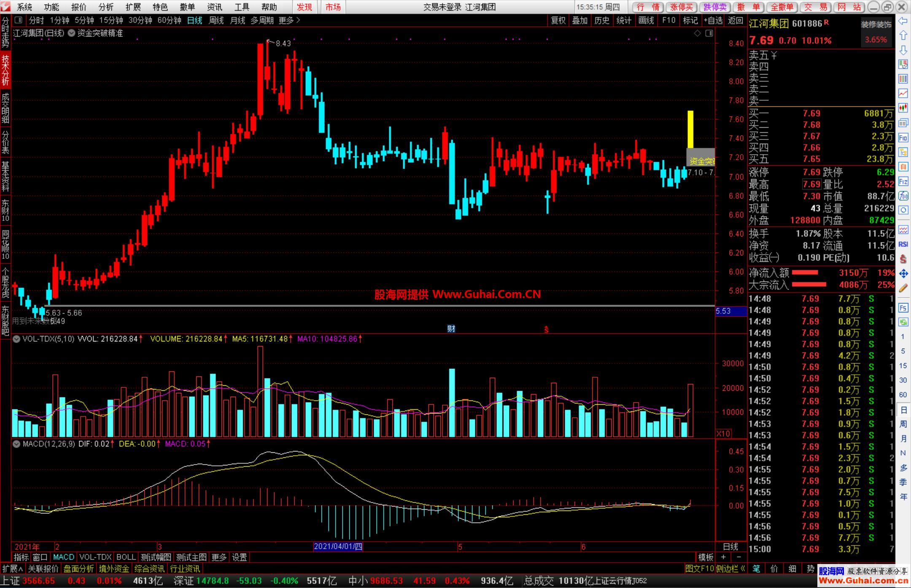Image resolution: width=911 pixels, height=588 pixels.
Task: Click the red dollar sign icon
Action: tap(903, 259)
